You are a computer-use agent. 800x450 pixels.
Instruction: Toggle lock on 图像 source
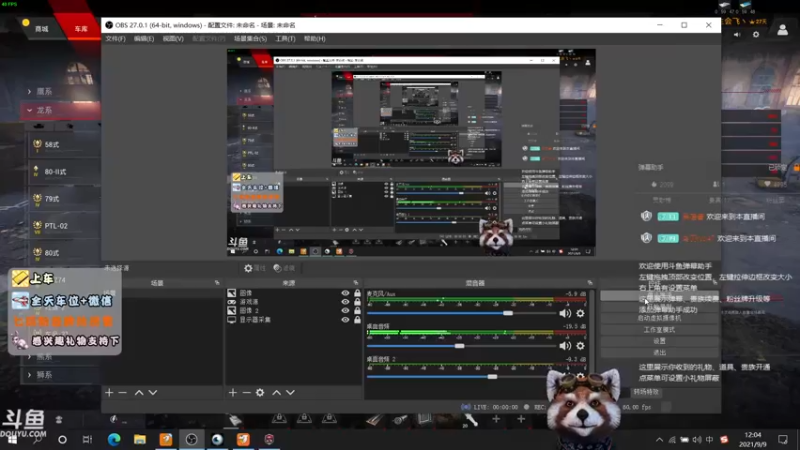point(357,293)
